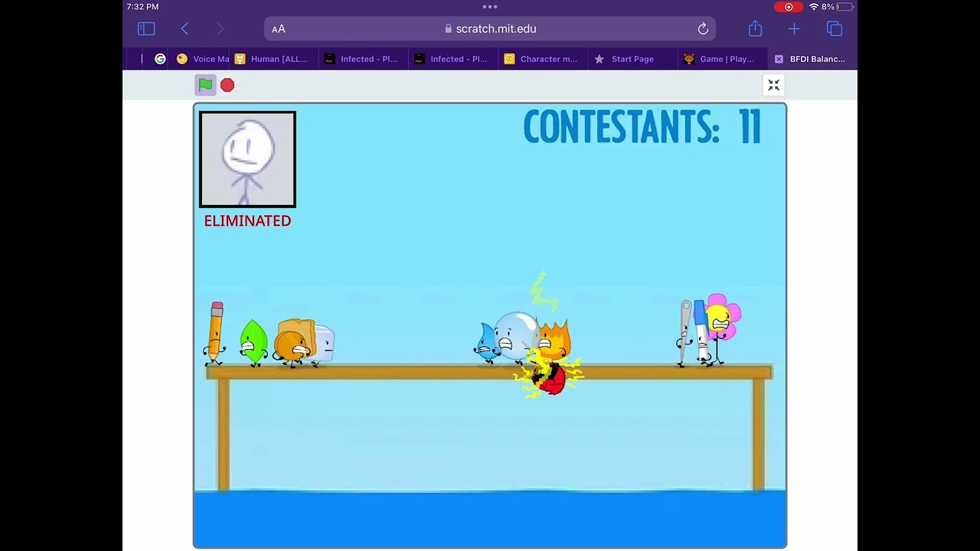Click the orange Coiny character
This screenshot has width=980, height=551.
point(290,348)
